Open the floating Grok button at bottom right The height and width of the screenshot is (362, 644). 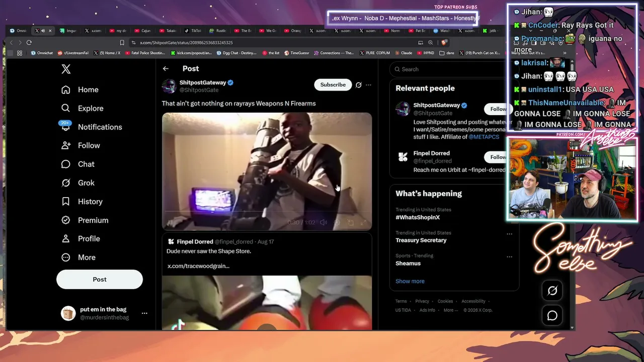pyautogui.click(x=552, y=291)
